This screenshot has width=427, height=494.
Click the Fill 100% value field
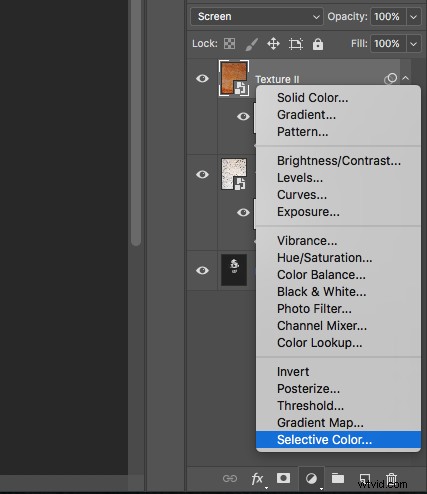pyautogui.click(x=388, y=44)
